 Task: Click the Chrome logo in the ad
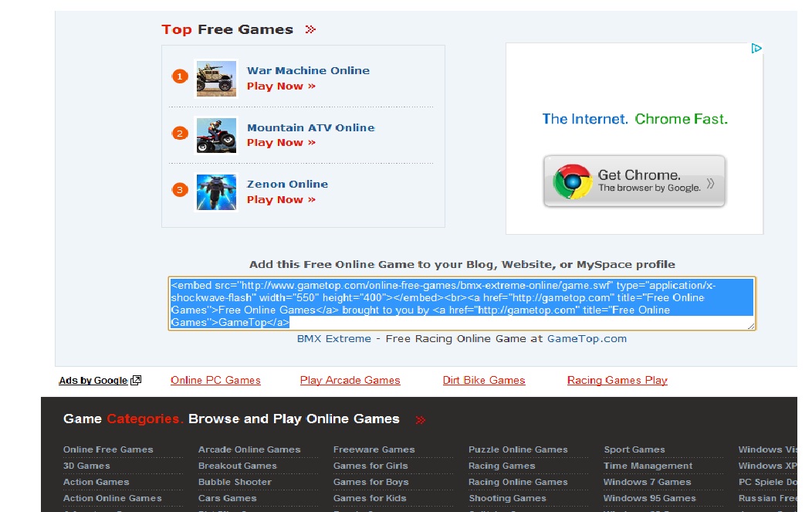tap(572, 181)
